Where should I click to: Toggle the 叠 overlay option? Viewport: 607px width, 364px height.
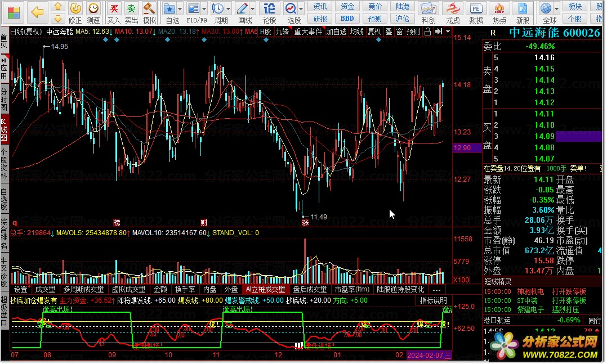pos(389,32)
